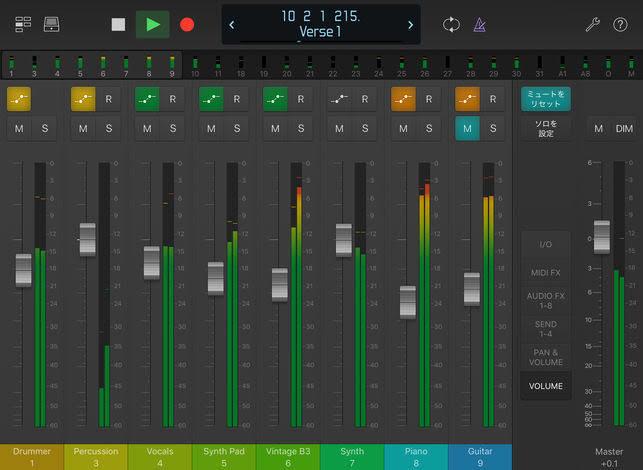Mute the Drummer channel
This screenshot has height=470, width=643.
click(19, 128)
